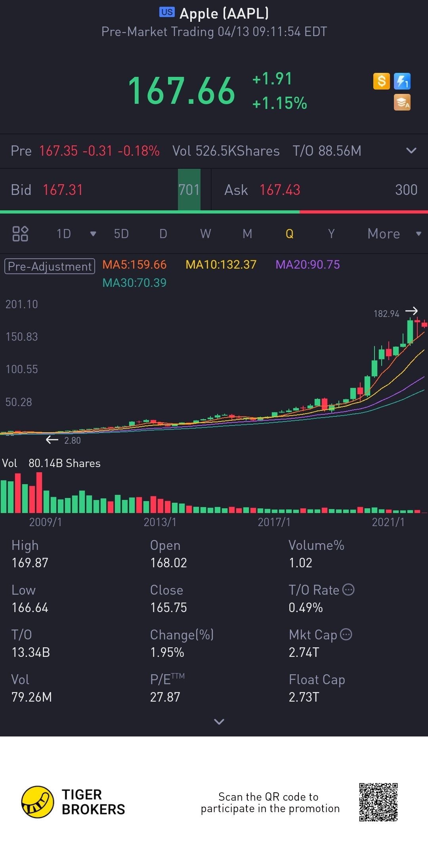Tap the Vol 80.14B Shares label
This screenshot has height=868, width=428.
pyautogui.click(x=51, y=463)
